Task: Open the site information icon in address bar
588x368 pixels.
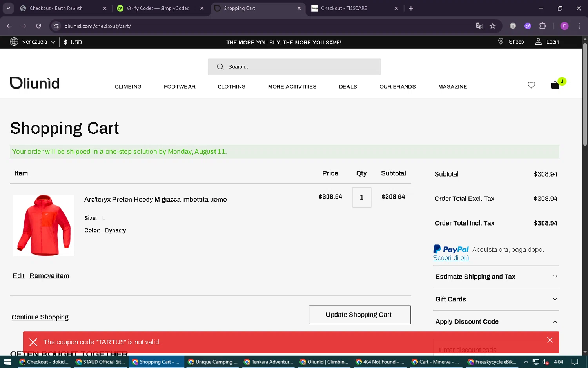Action: coord(56,26)
